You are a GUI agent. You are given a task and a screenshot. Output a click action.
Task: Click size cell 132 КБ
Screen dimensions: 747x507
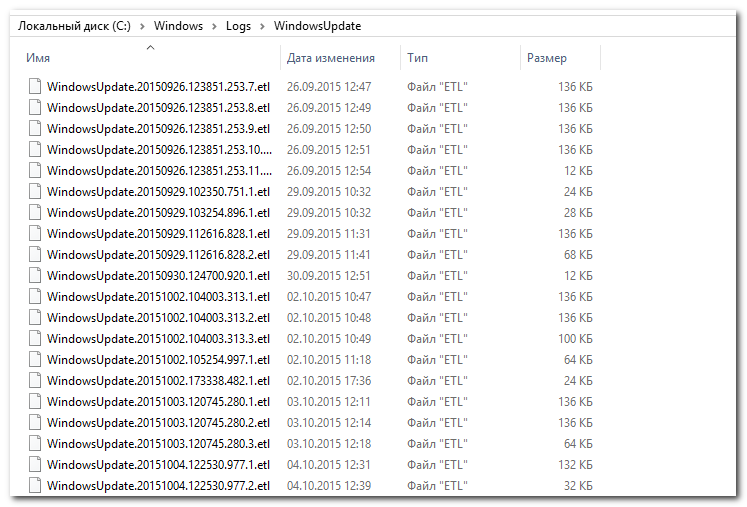point(575,465)
